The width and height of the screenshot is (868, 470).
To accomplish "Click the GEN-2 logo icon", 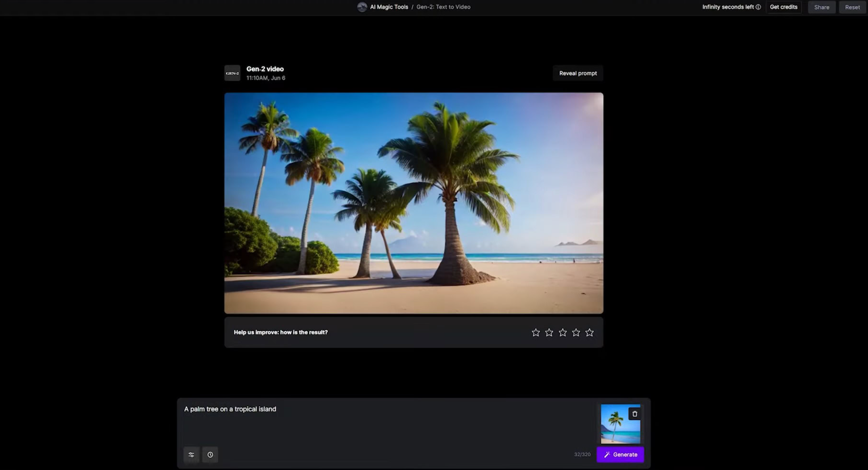I will (232, 73).
